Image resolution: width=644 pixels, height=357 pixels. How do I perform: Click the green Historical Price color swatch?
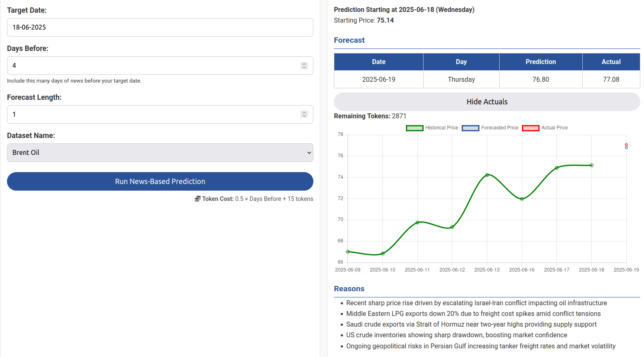click(415, 128)
